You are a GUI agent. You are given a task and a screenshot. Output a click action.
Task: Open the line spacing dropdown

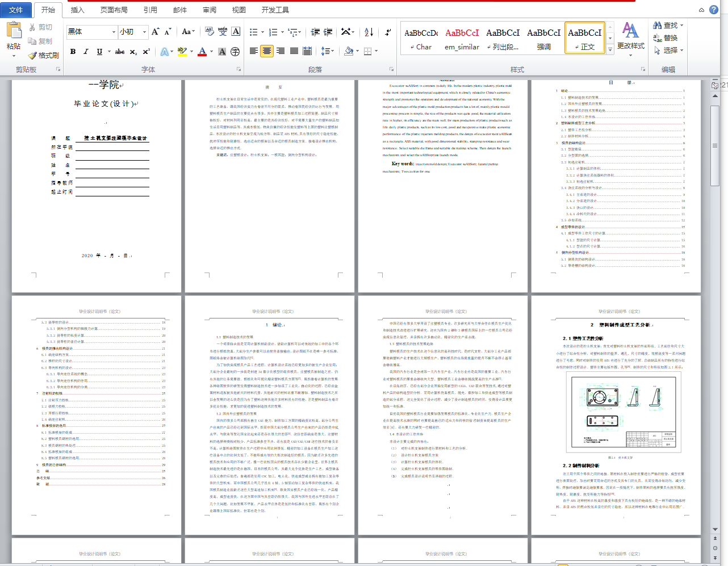point(327,51)
